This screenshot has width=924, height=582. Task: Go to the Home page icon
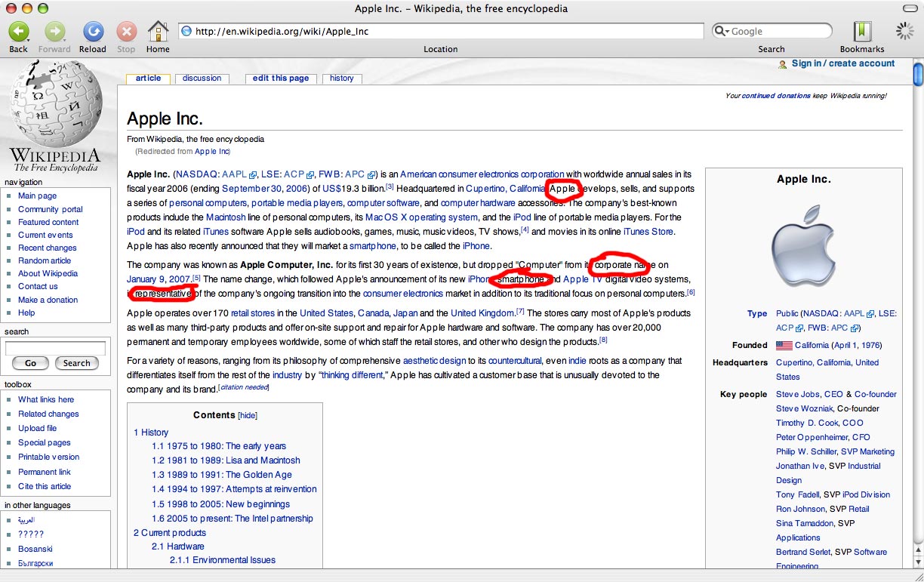tap(158, 32)
